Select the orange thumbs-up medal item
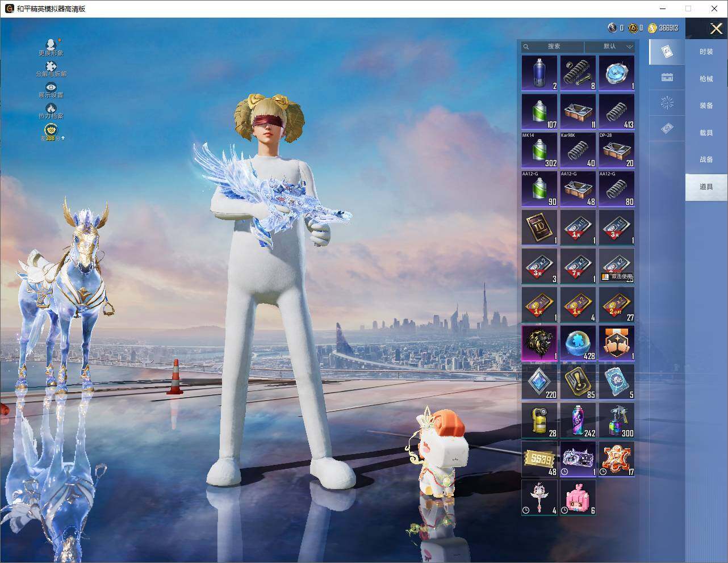 (617, 343)
